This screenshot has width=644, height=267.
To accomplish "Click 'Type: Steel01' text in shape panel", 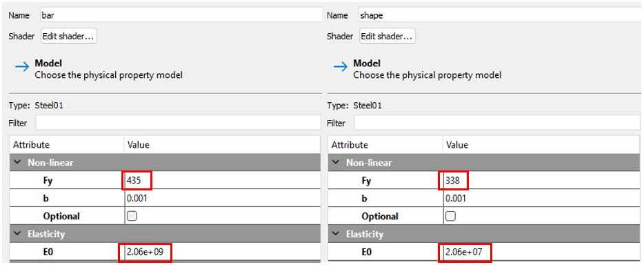I will point(355,106).
